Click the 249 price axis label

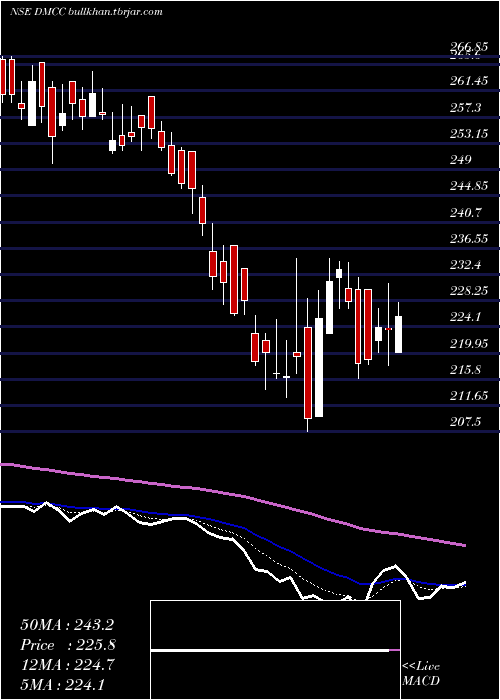tap(462, 160)
